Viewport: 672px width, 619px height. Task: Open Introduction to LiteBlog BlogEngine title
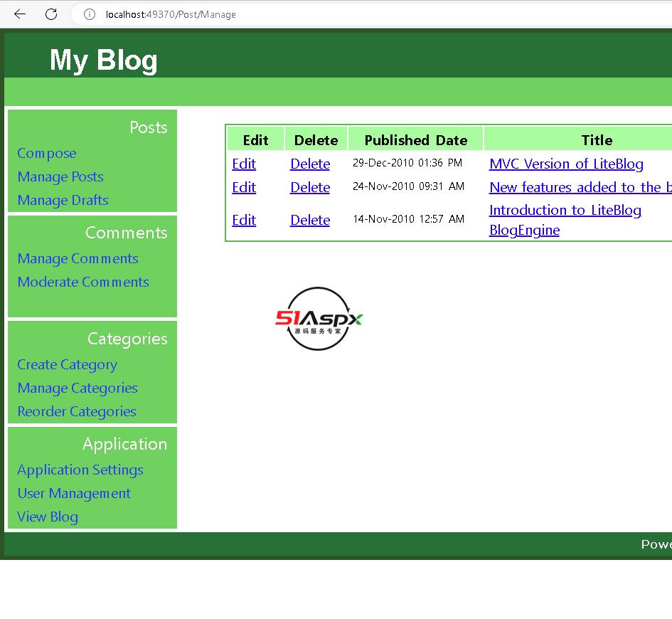[x=565, y=220]
